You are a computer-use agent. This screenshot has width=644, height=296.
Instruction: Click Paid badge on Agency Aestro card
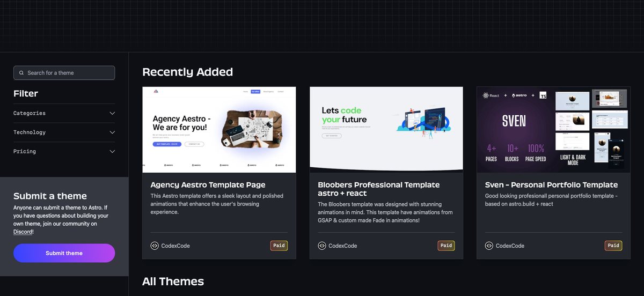point(279,246)
